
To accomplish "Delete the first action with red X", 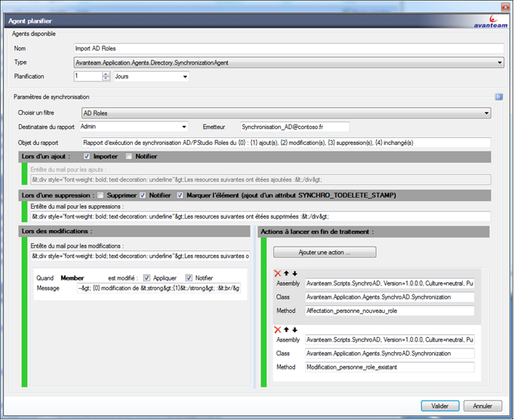I will 278,274.
